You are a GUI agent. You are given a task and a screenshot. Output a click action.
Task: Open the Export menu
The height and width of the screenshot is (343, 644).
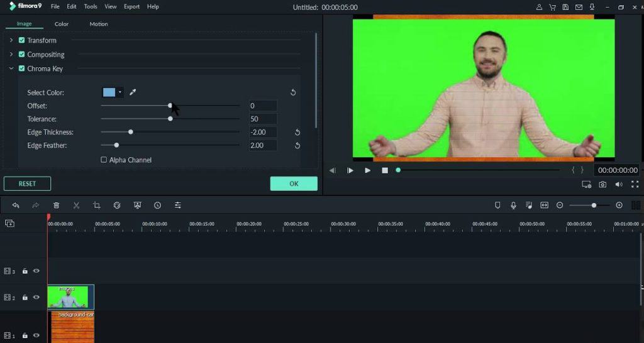click(132, 6)
